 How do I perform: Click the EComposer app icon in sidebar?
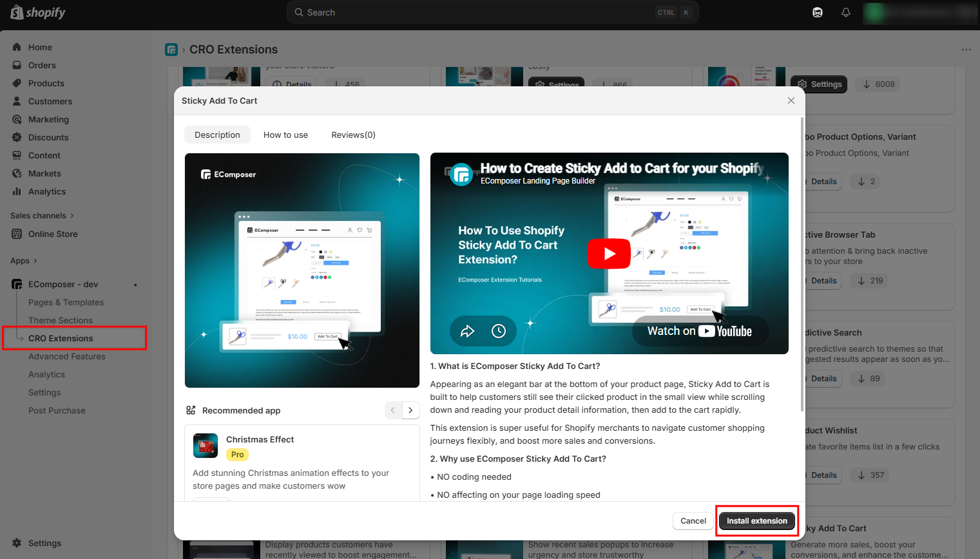(x=17, y=284)
